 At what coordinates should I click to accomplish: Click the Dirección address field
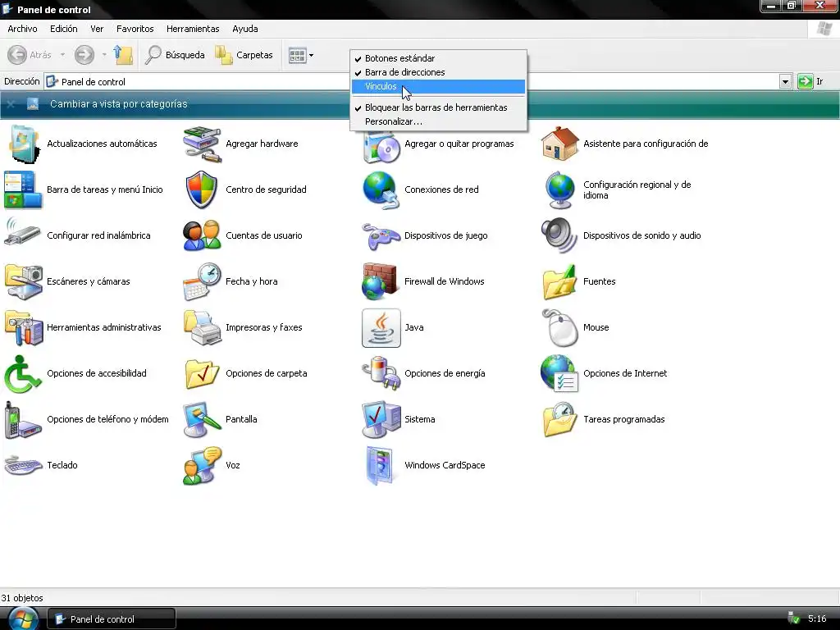click(412, 82)
